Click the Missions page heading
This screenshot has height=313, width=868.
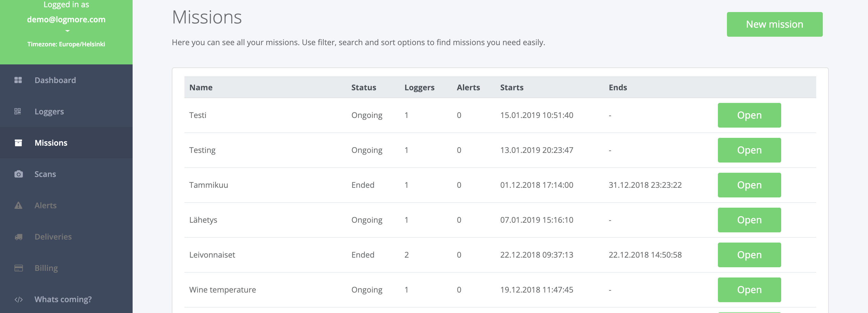pyautogui.click(x=207, y=17)
